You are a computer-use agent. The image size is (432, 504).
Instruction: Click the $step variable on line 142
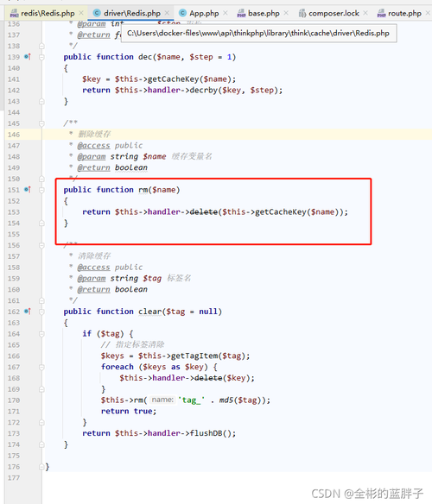262,90
